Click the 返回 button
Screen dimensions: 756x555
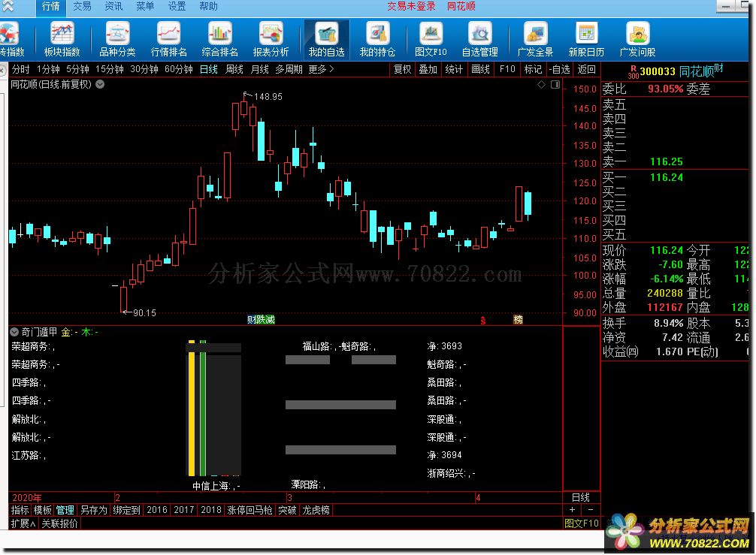pos(586,69)
